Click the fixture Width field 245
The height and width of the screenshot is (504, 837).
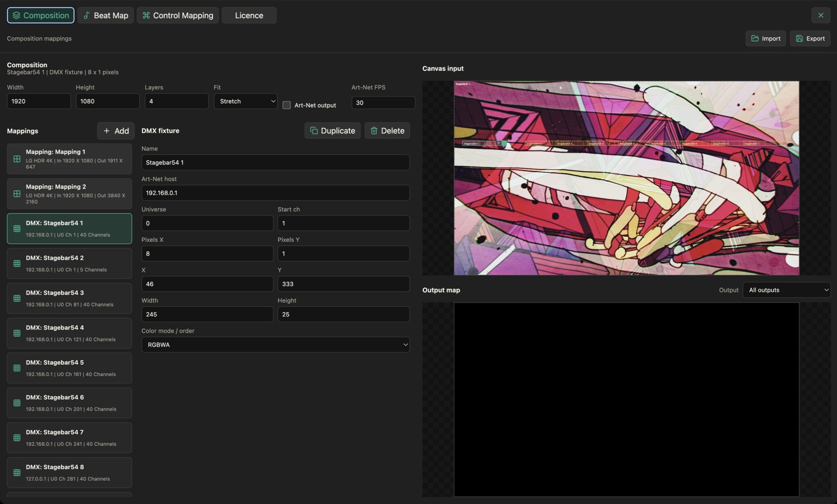pyautogui.click(x=207, y=314)
